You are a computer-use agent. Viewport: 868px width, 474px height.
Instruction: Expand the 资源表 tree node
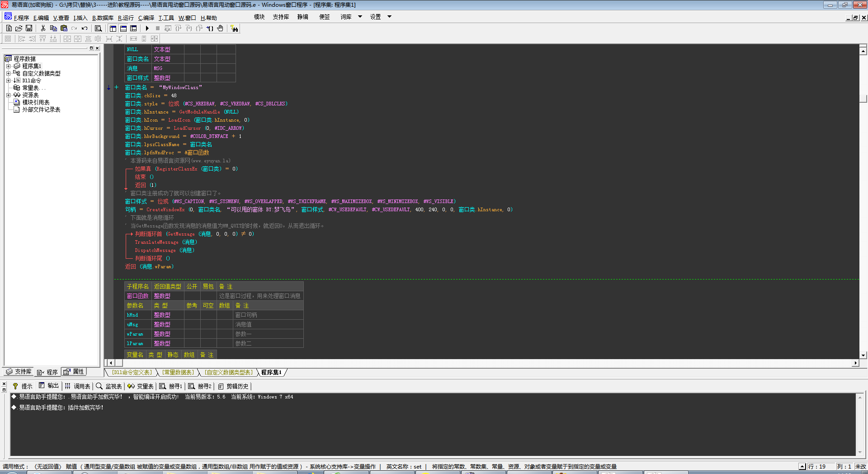(8, 95)
